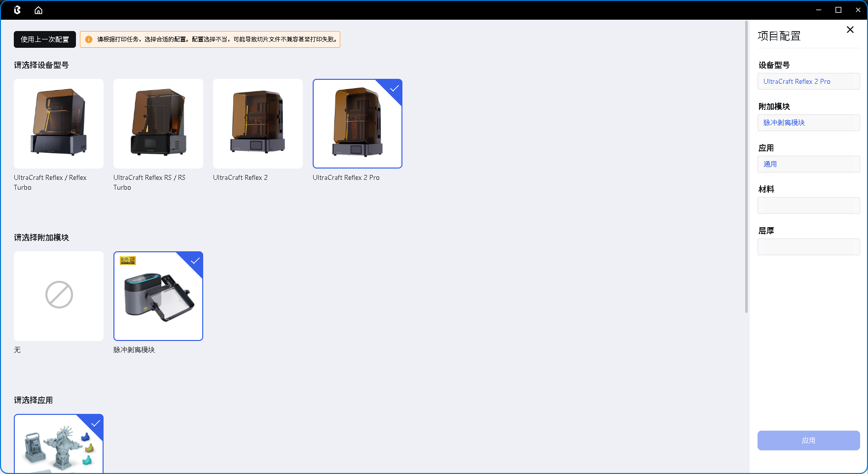
Task: Choose 无 (no add-on module) option
Action: [x=59, y=296]
